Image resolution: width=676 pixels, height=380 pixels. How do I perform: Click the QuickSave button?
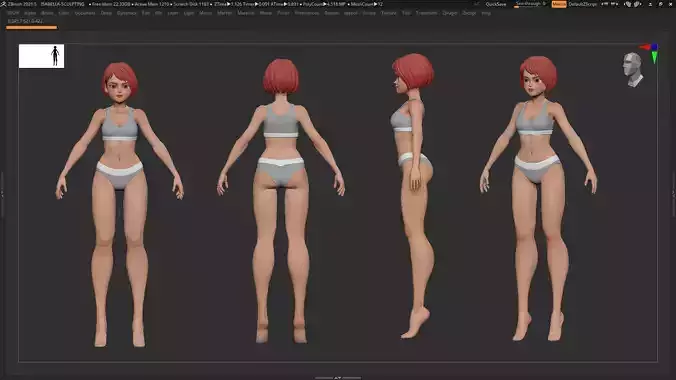496,4
